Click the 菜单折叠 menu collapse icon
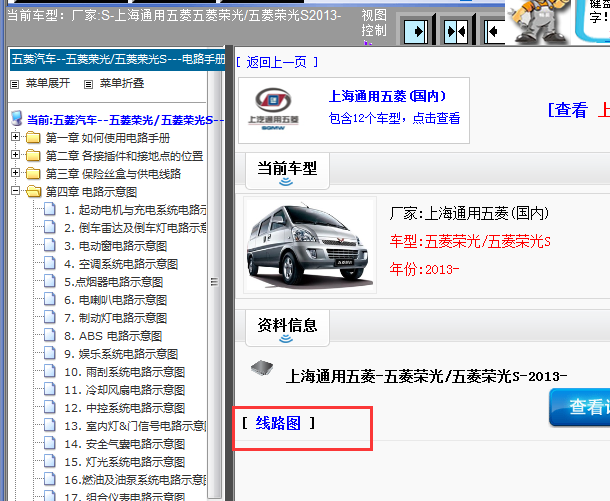This screenshot has height=501, width=610. coord(89,84)
